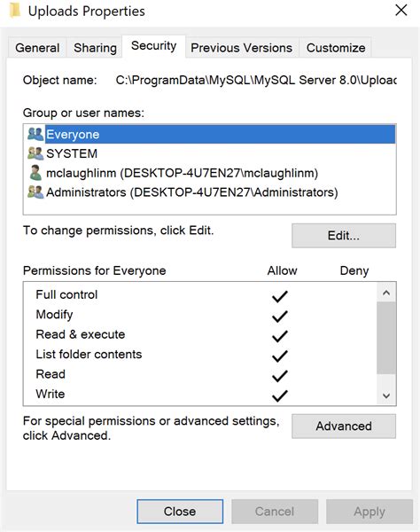Screen dimensions: 420x532
Task: Click the object name path text
Action: pos(256,81)
